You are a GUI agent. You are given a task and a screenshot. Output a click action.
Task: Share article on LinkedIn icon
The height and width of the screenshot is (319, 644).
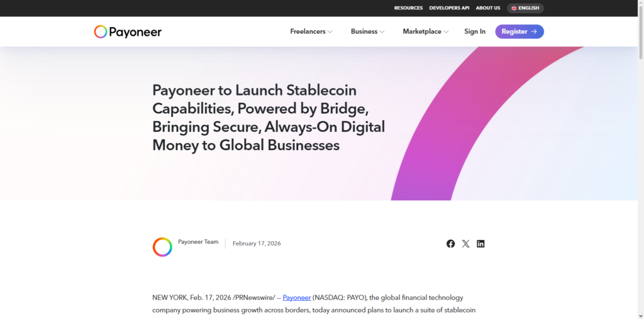point(480,244)
